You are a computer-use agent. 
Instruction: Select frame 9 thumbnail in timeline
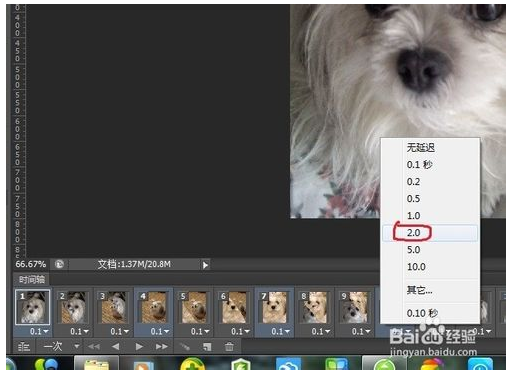click(x=355, y=307)
